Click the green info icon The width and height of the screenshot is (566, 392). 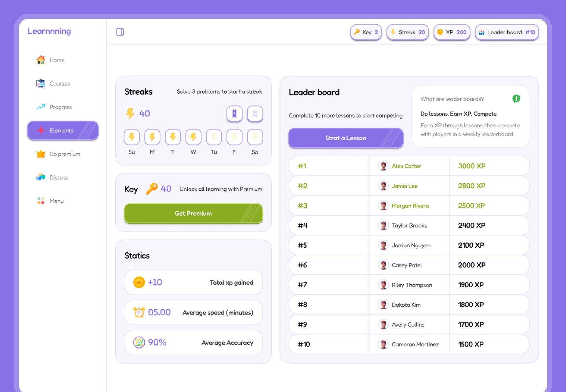pyautogui.click(x=516, y=99)
